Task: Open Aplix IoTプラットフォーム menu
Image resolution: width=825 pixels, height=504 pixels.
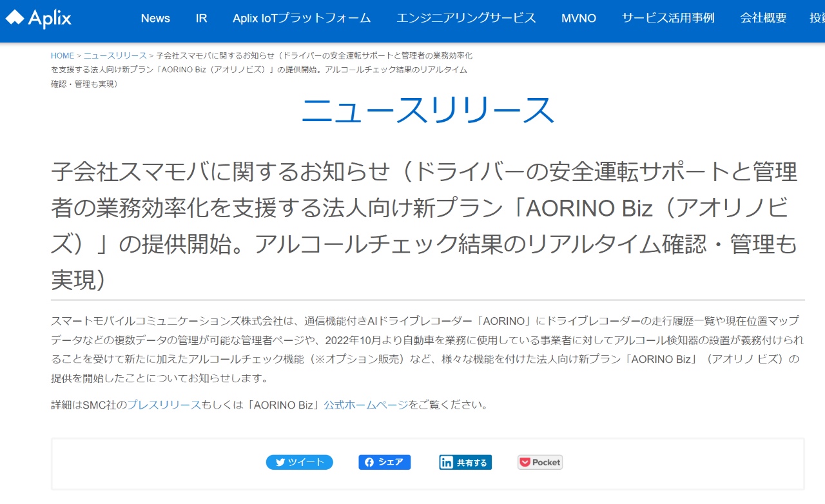Action: [302, 18]
